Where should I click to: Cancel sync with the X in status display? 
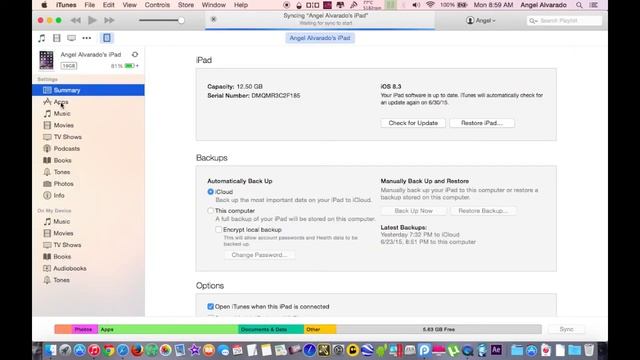(x=213, y=19)
